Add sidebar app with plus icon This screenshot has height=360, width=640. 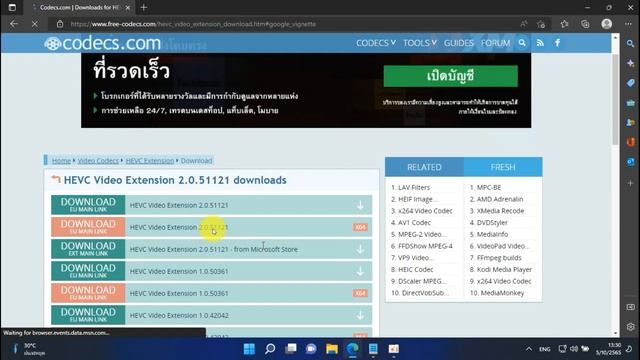pos(631,183)
